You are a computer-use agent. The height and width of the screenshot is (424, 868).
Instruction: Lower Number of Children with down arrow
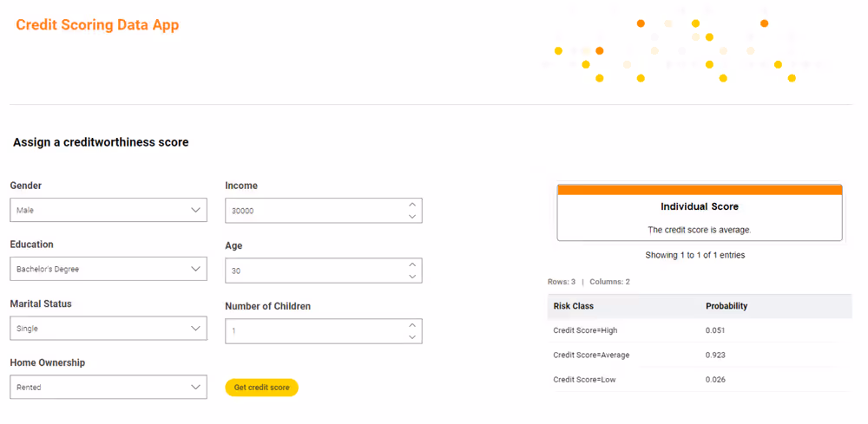pos(412,336)
